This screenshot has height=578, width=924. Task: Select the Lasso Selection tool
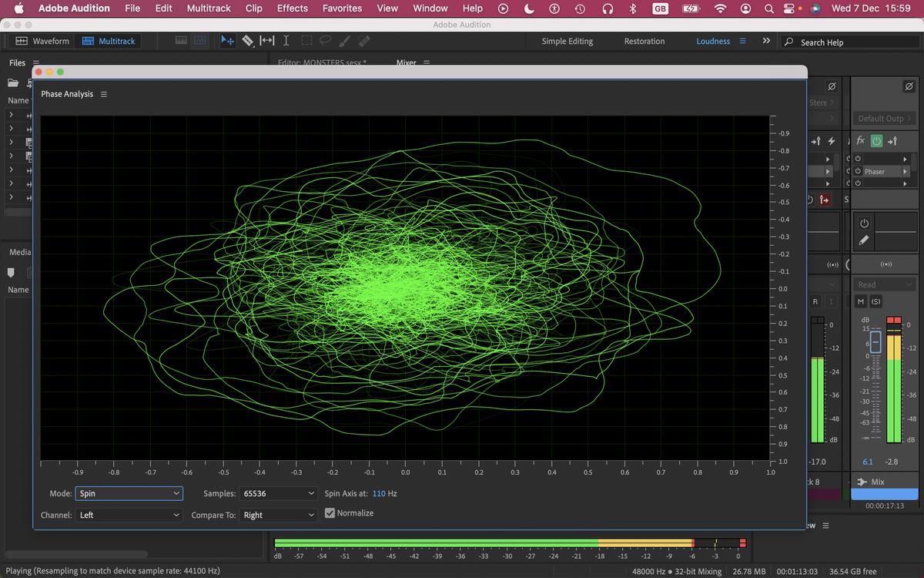[x=325, y=41]
